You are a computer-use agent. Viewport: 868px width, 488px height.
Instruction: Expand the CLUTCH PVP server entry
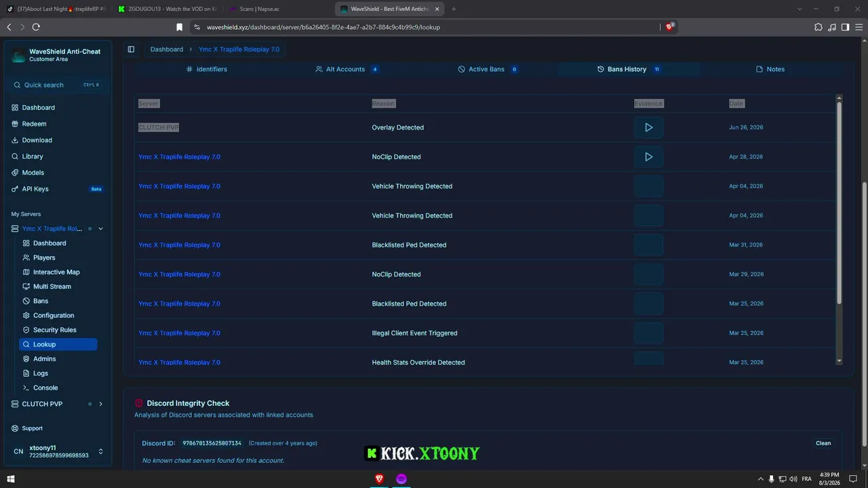(101, 404)
